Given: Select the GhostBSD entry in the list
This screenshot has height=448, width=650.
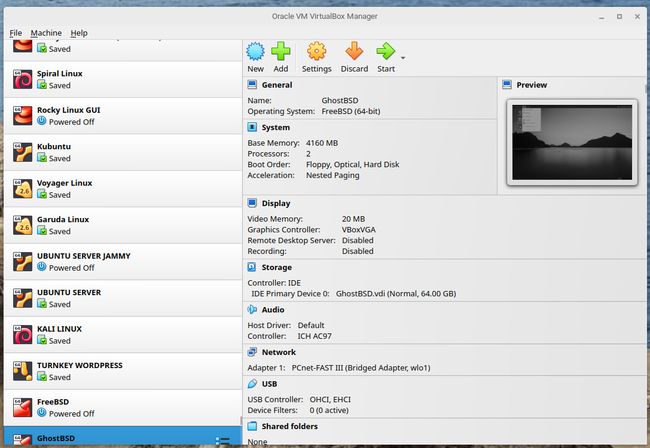Looking at the screenshot, I should (123, 436).
